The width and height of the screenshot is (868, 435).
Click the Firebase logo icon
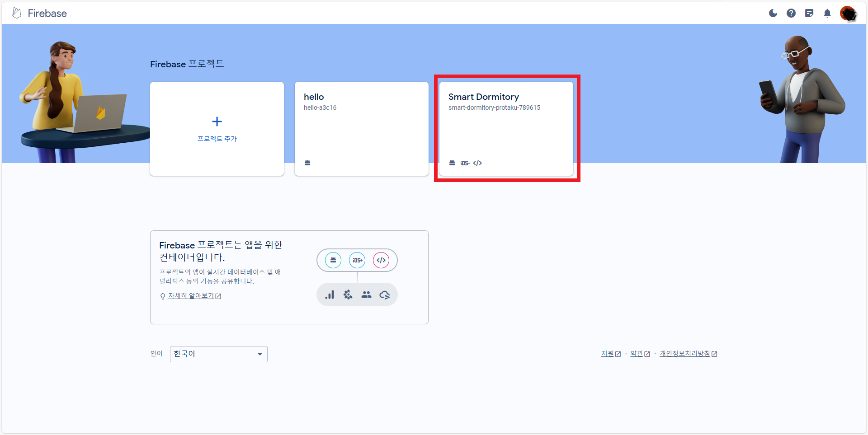pos(17,13)
